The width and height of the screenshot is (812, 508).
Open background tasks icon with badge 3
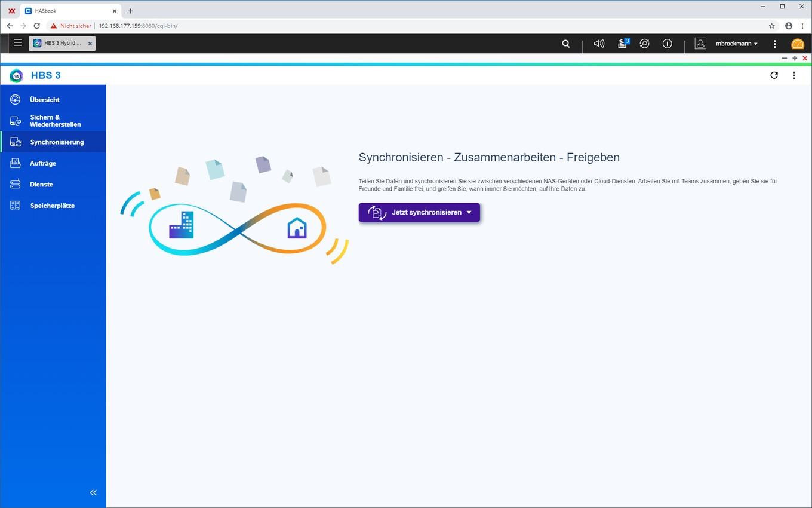point(623,43)
